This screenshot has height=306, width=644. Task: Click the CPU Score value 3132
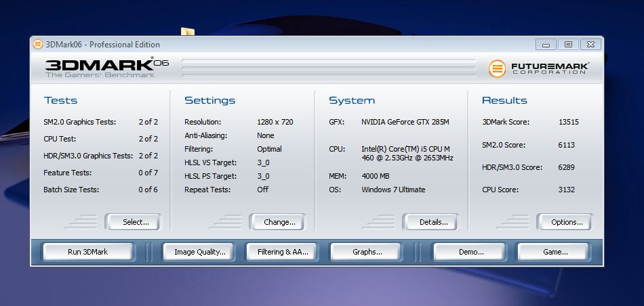click(566, 190)
